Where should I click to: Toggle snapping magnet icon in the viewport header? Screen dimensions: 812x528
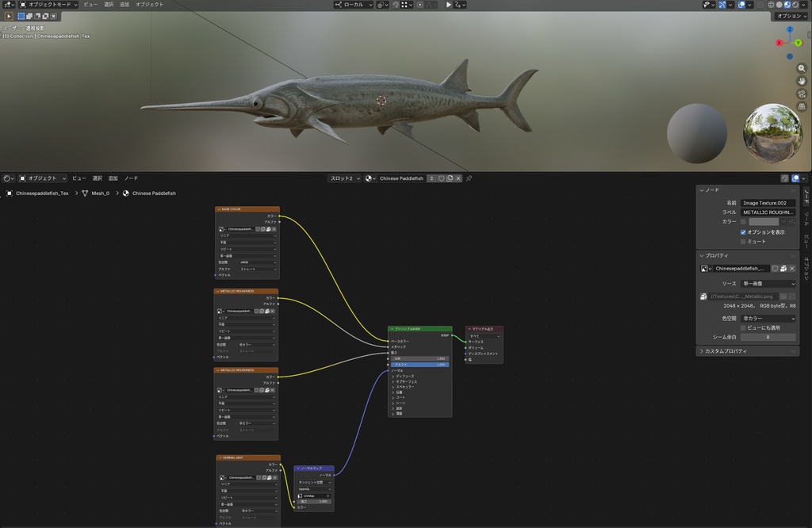pyautogui.click(x=396, y=5)
